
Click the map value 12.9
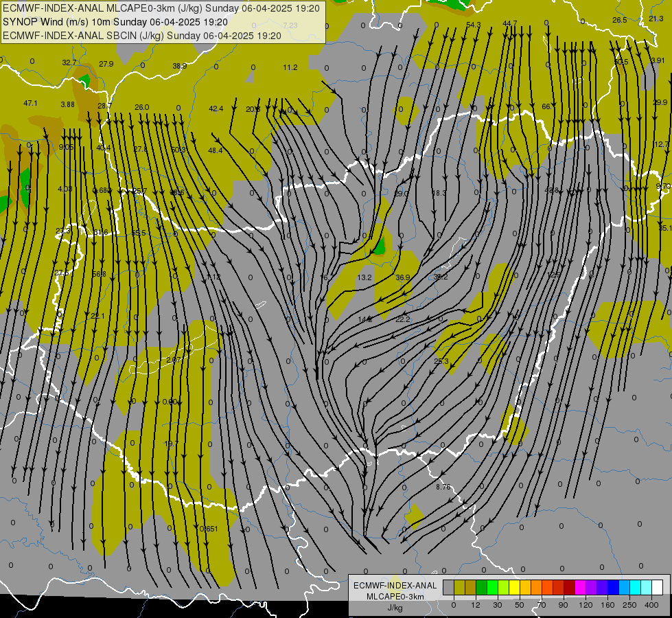coord(554,275)
